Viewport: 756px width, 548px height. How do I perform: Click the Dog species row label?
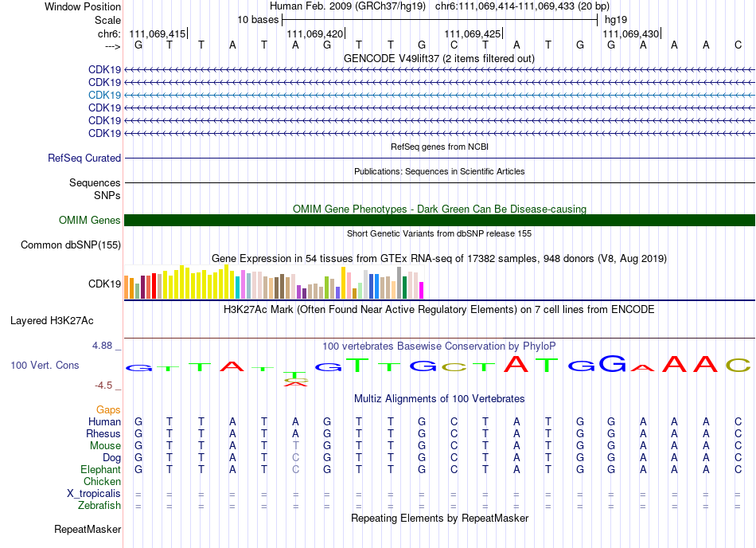coord(111,457)
